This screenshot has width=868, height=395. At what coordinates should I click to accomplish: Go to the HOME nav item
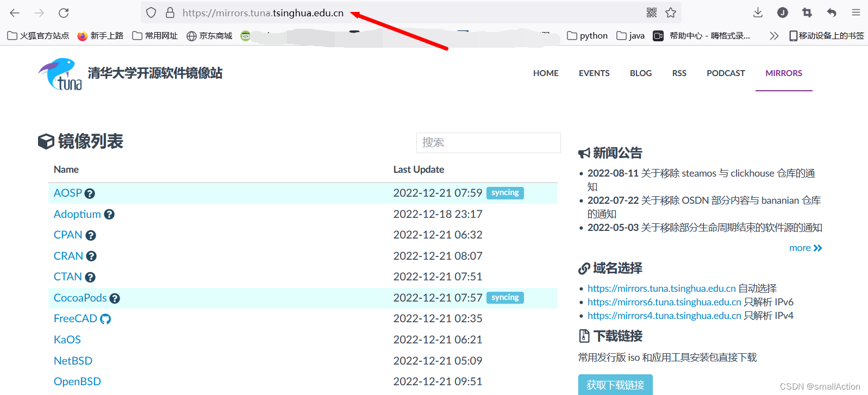[x=546, y=73]
